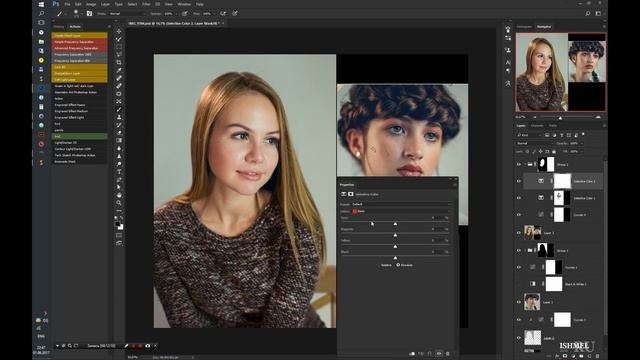Select the Absolute method option
The image size is (640, 360).
pyautogui.click(x=404, y=265)
